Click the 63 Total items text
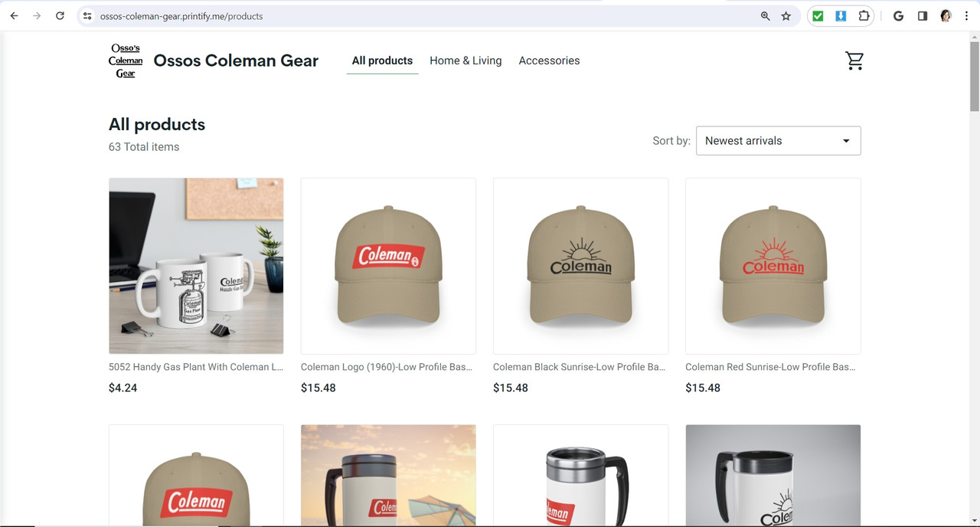 [144, 147]
